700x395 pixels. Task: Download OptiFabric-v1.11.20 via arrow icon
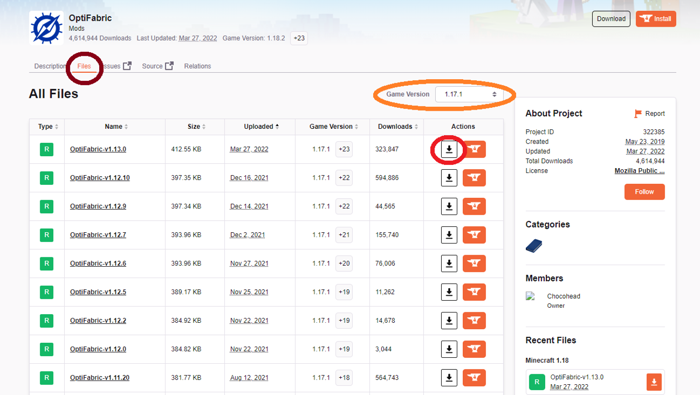pos(449,378)
